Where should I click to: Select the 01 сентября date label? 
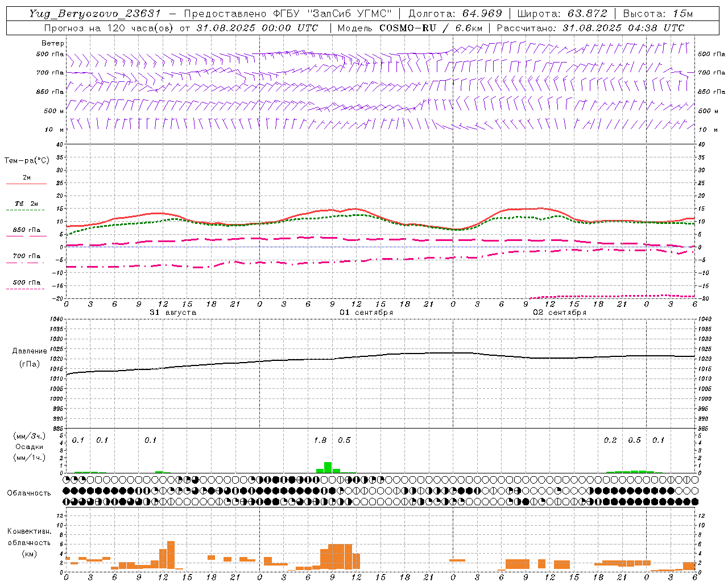coord(366,313)
